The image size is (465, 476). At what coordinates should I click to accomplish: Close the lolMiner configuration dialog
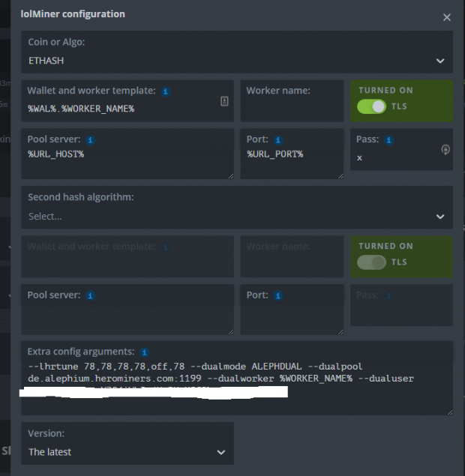click(x=447, y=17)
